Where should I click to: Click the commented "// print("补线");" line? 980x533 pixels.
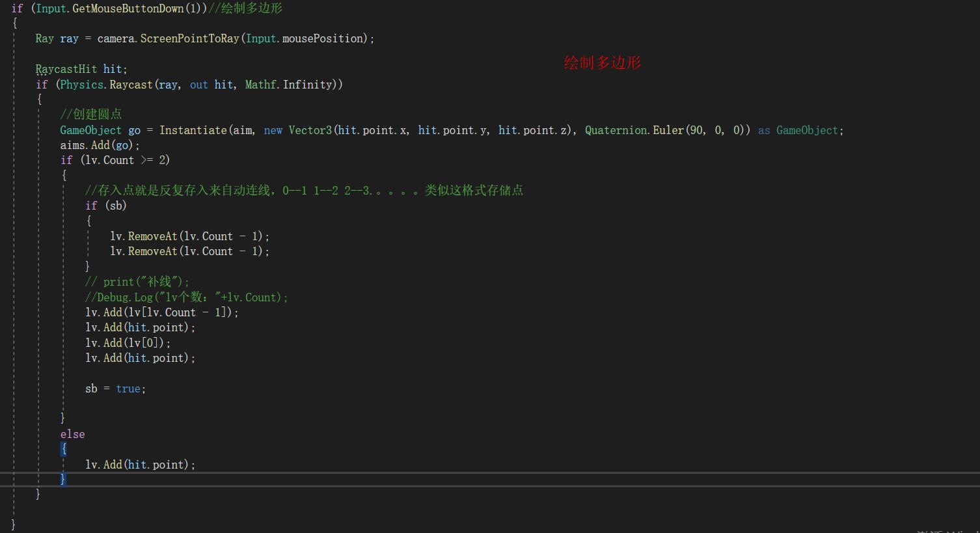[x=137, y=282]
